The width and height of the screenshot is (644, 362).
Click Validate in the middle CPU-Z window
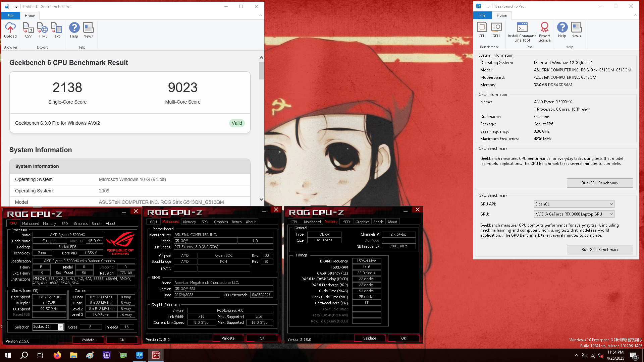click(228, 338)
